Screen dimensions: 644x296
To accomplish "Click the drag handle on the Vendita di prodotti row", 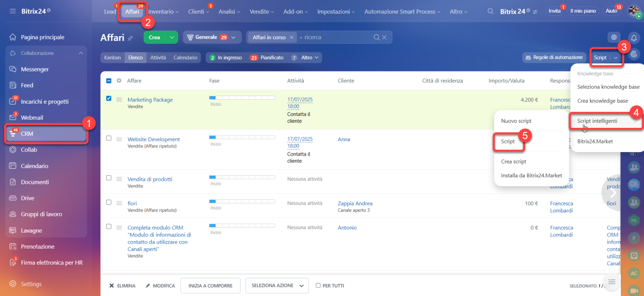I will click(x=119, y=179).
